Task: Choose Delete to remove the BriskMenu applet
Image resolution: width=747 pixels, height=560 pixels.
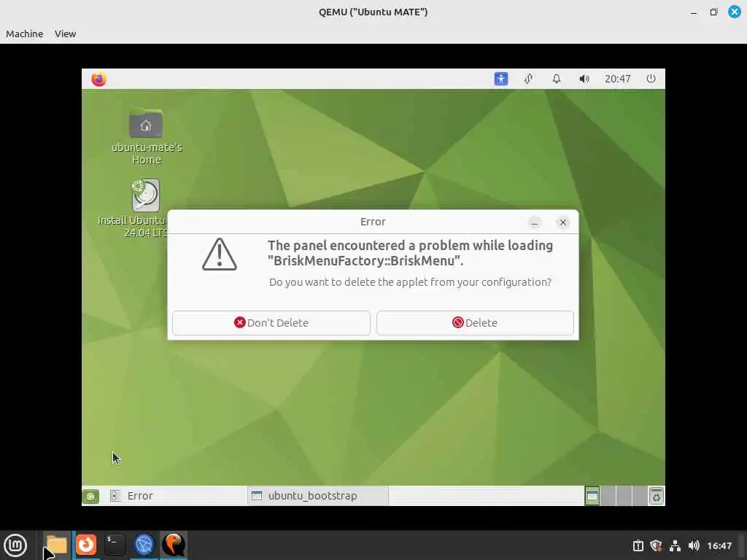Action: click(475, 323)
